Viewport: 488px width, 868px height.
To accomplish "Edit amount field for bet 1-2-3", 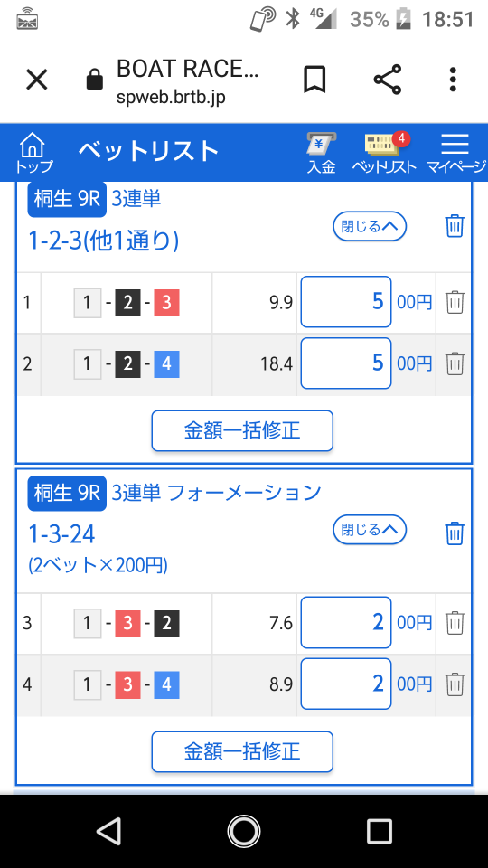I will click(x=346, y=302).
